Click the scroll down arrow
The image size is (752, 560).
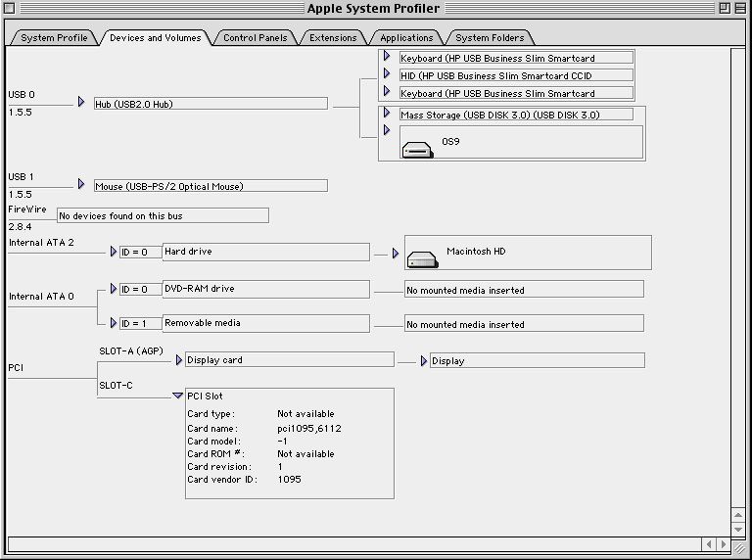click(x=738, y=530)
